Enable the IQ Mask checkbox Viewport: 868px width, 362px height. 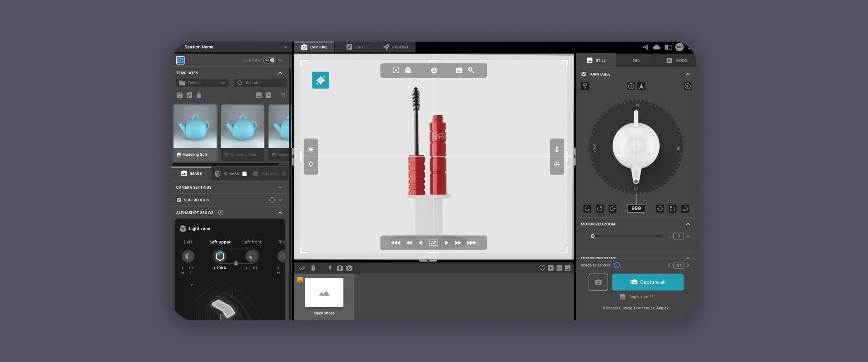[x=245, y=174]
